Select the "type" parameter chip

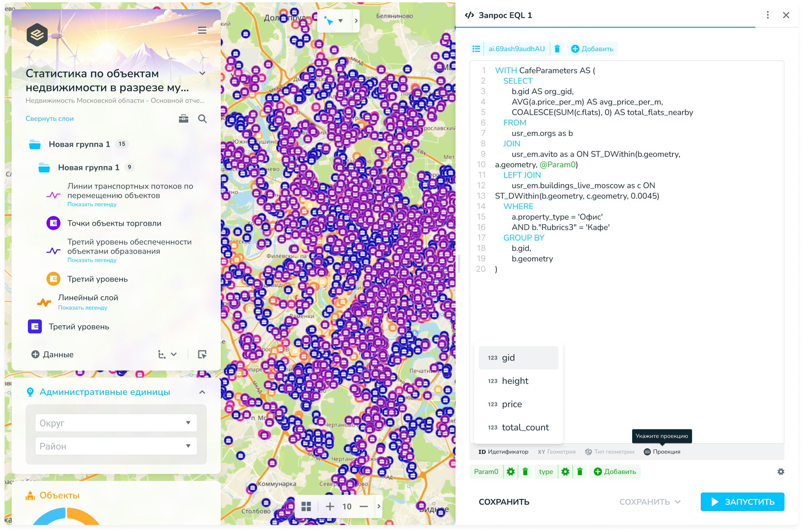(546, 472)
